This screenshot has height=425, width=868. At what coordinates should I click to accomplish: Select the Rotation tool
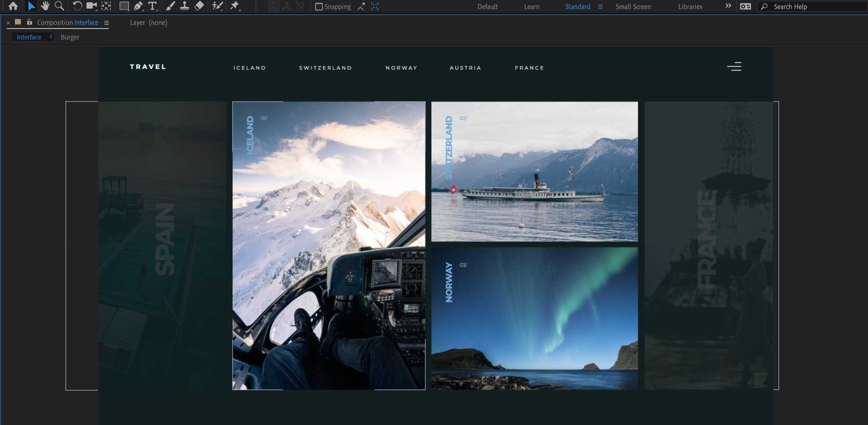[77, 6]
